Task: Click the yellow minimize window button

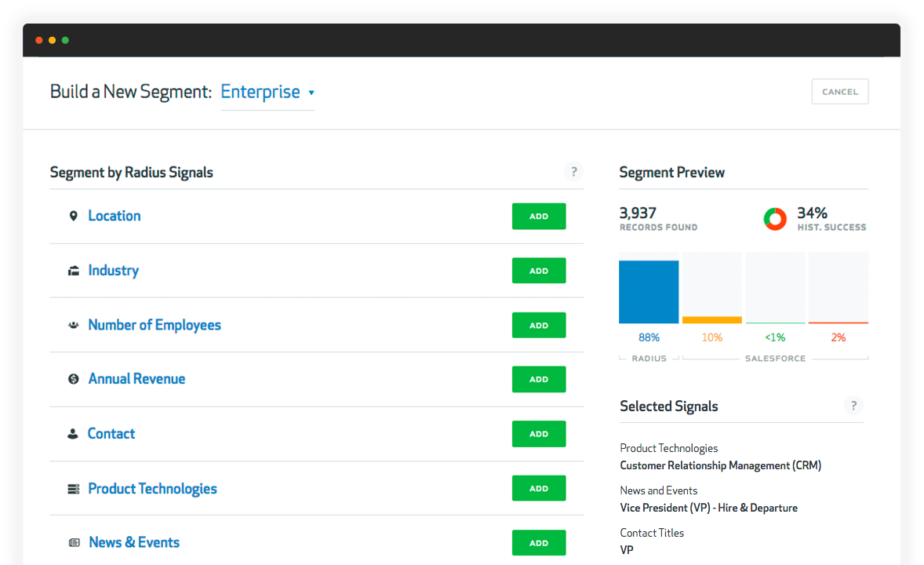Action: coord(52,40)
